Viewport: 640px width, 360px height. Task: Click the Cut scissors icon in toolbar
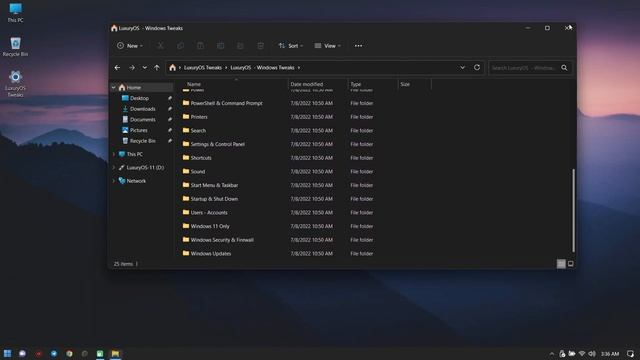coord(160,46)
